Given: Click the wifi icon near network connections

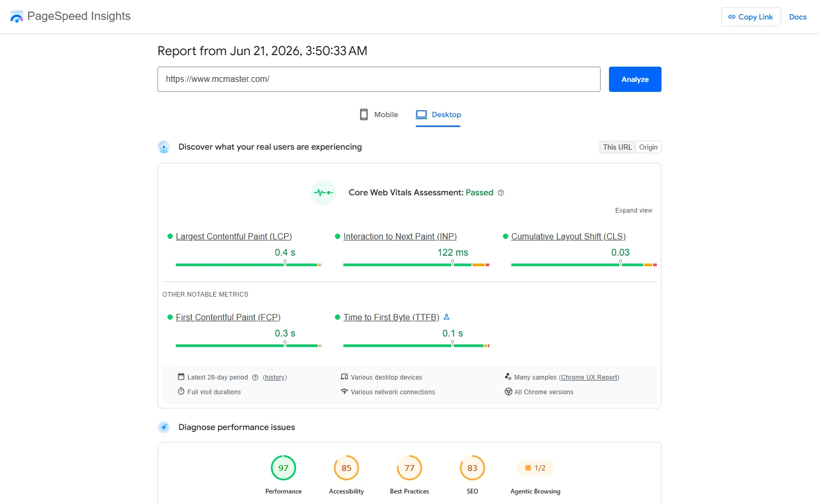Looking at the screenshot, I should pos(344,391).
